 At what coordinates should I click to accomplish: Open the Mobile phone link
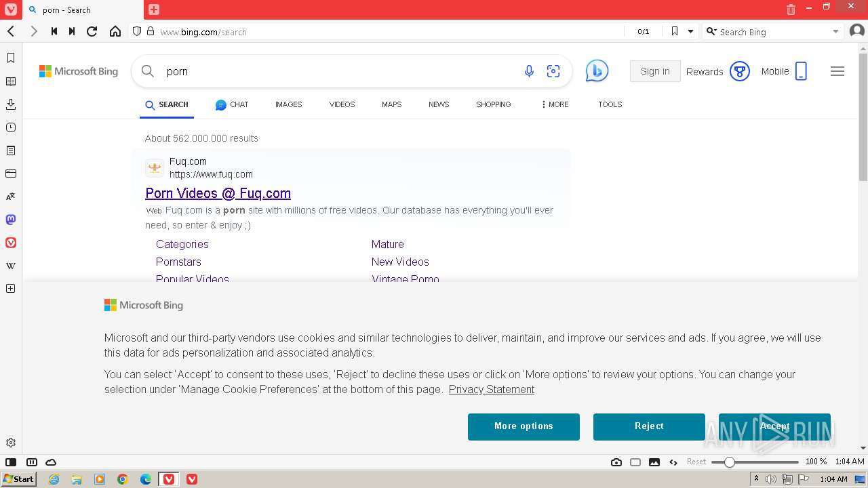(x=784, y=71)
